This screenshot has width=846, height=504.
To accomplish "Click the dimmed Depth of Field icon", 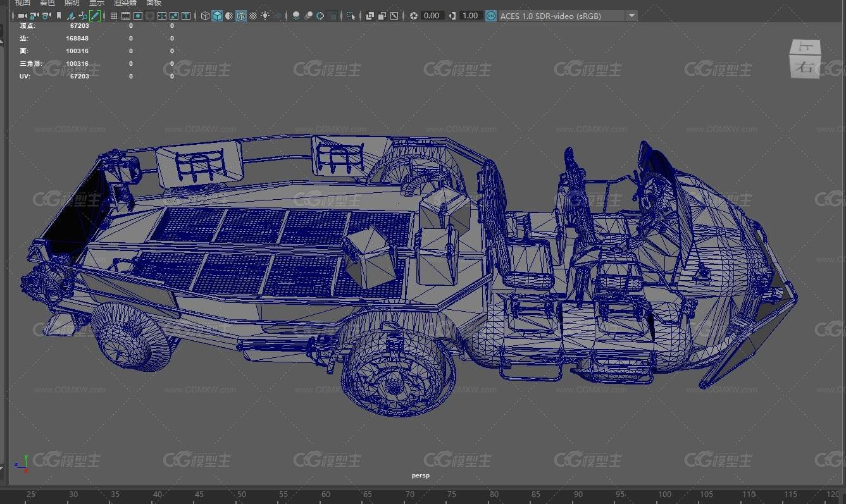I will point(332,16).
